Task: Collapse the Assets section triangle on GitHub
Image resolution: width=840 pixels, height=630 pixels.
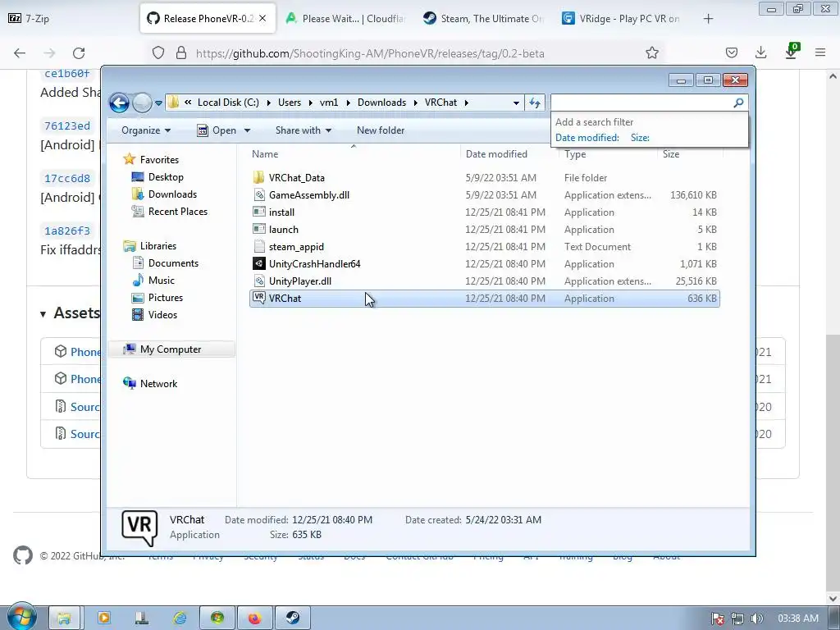Action: pyautogui.click(x=43, y=314)
